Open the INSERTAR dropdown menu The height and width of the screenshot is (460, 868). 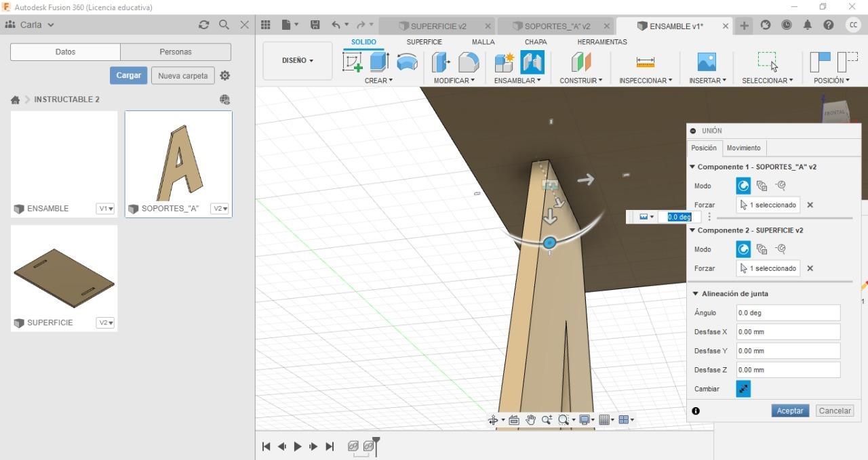707,81
